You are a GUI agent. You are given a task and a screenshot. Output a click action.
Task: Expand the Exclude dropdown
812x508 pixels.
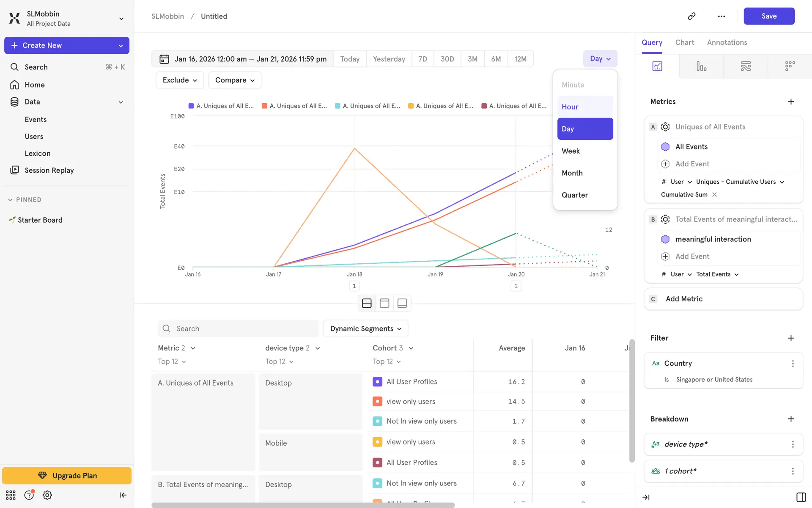[180, 80]
